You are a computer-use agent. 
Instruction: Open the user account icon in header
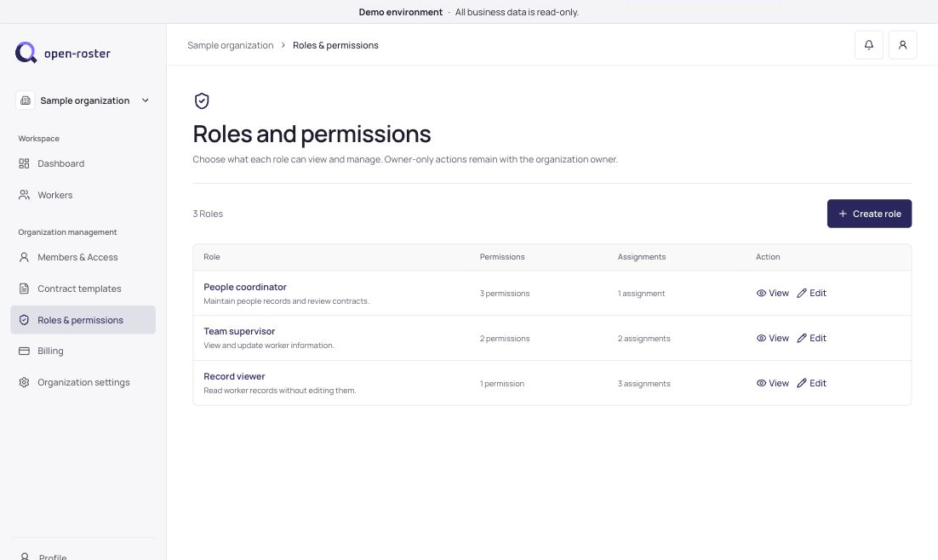[x=903, y=45]
